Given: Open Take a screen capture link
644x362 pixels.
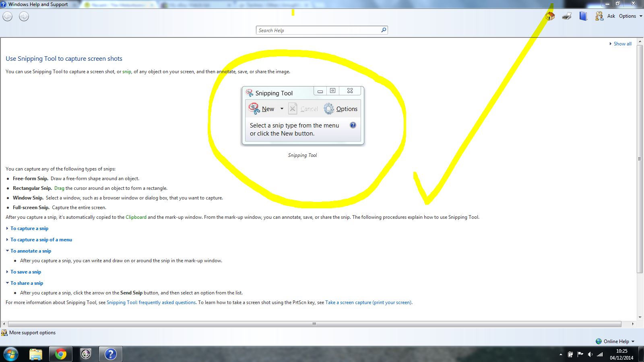Looking at the screenshot, I should 368,302.
